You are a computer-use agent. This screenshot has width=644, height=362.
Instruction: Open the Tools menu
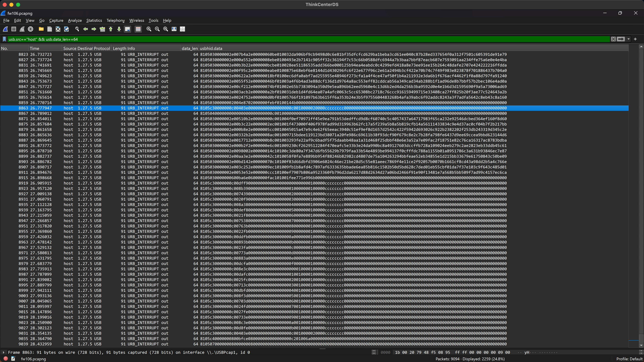pyautogui.click(x=153, y=20)
